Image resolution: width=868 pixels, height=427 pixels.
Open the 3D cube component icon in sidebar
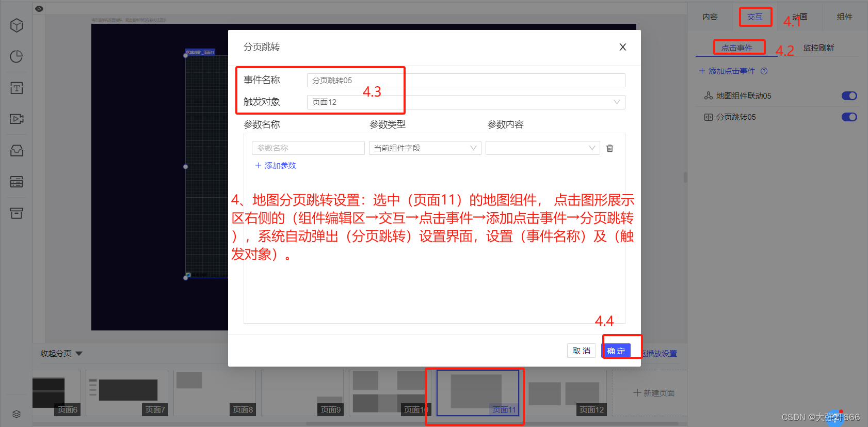17,25
